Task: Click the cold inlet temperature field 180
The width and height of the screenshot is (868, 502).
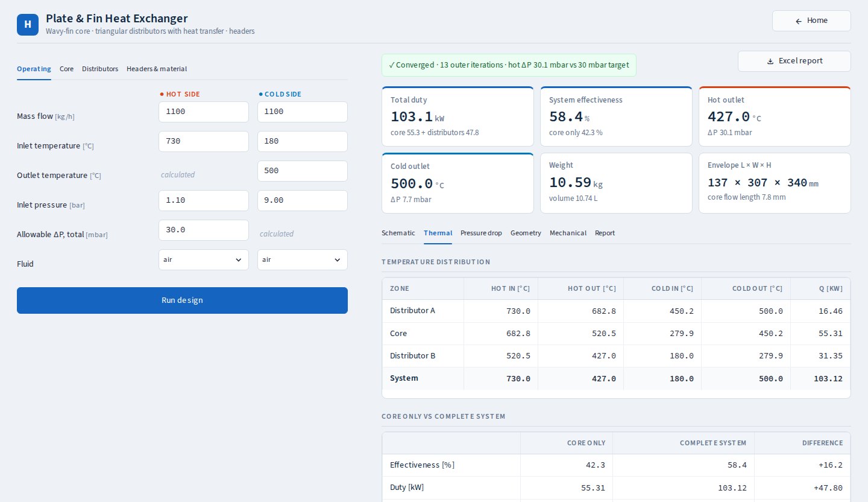Action: tap(303, 141)
